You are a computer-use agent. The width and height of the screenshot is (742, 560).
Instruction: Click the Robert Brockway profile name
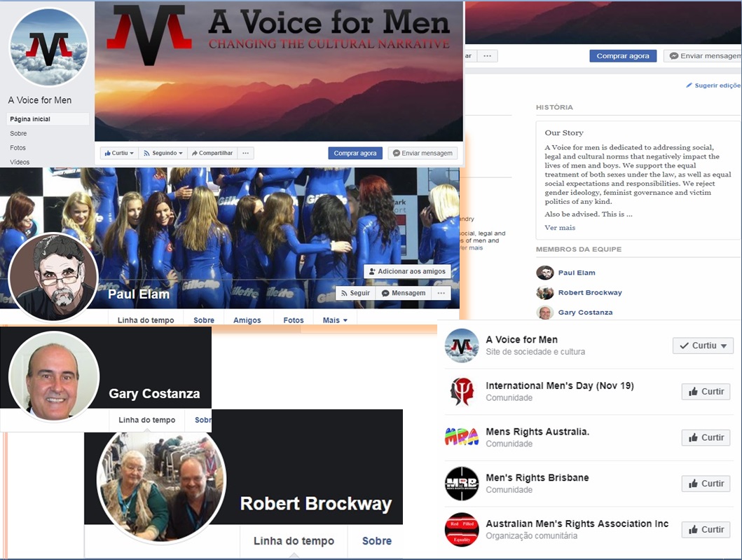[316, 504]
